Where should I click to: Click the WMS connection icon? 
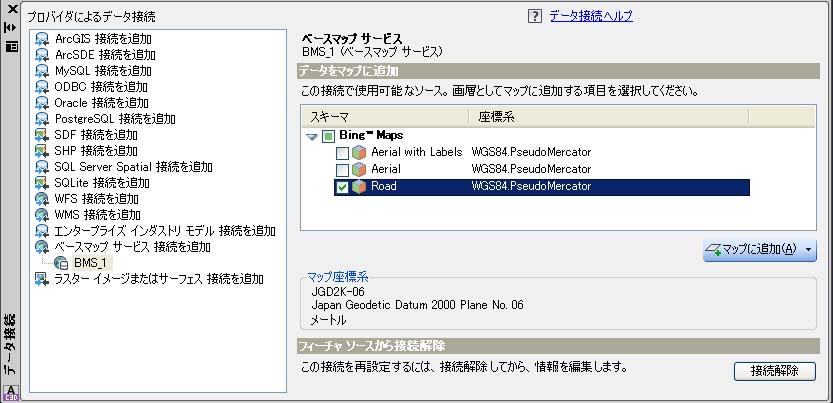click(x=42, y=215)
